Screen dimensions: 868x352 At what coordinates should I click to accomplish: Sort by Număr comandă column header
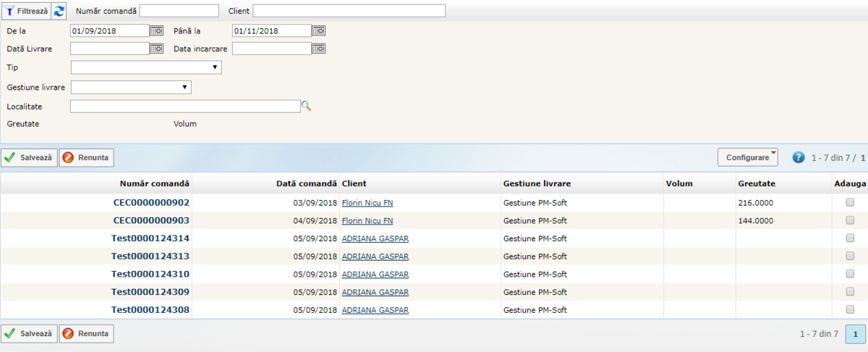[x=154, y=184]
